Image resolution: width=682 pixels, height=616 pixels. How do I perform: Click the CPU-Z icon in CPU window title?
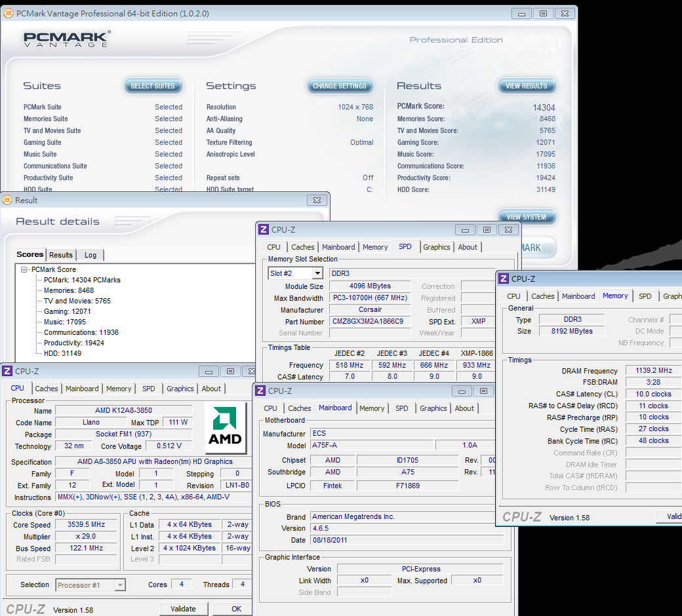7,372
